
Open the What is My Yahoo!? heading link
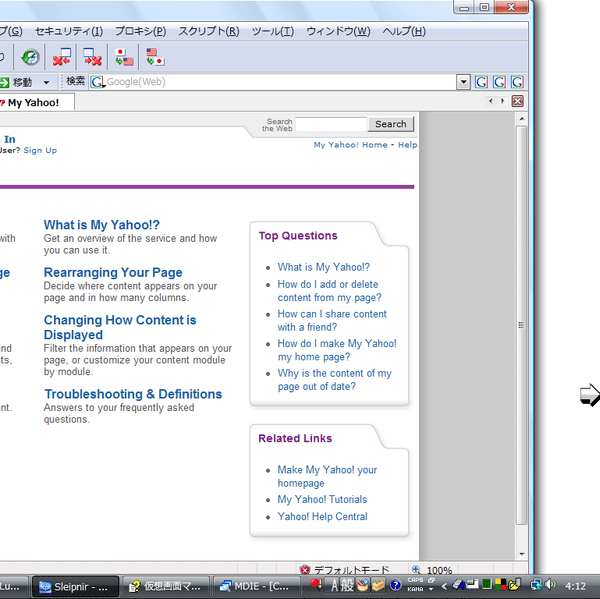click(x=101, y=225)
